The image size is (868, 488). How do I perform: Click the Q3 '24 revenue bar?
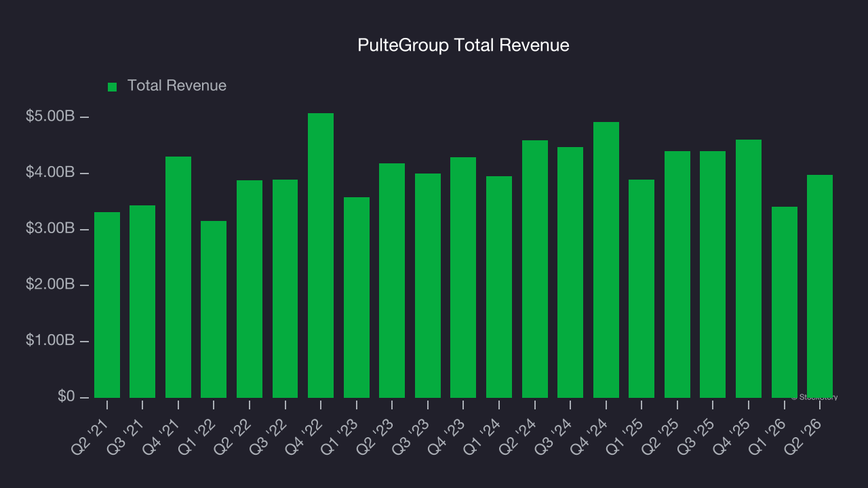point(570,272)
